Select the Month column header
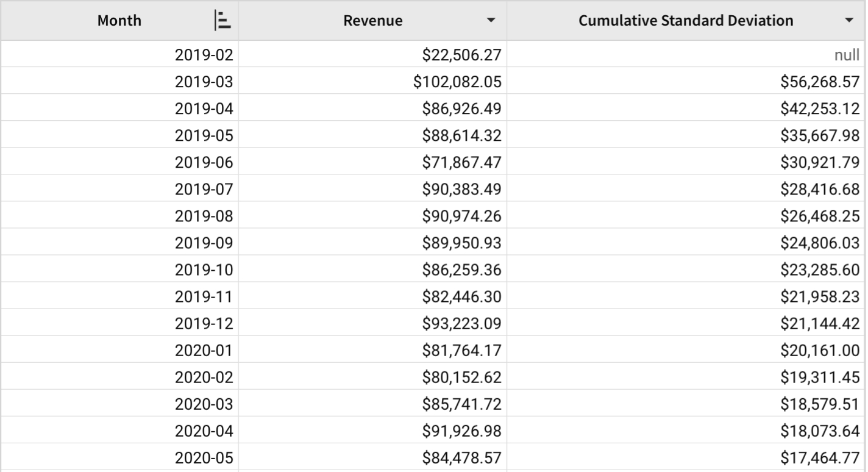This screenshot has height=472, width=868. [x=119, y=21]
